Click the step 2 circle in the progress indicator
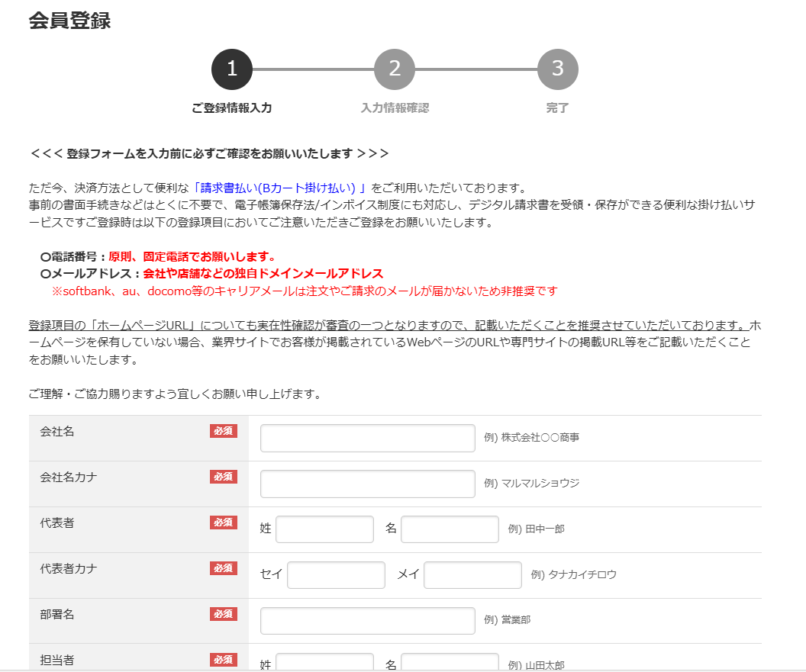The image size is (806, 672). 395,69
